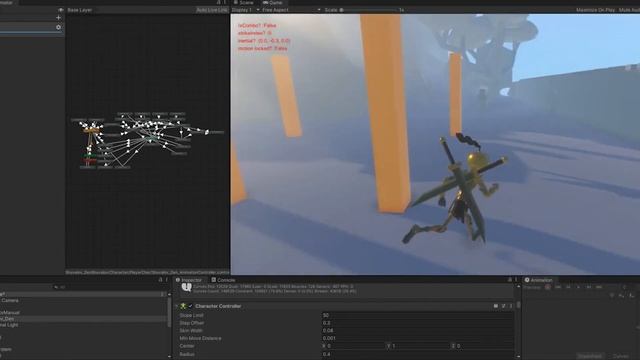This screenshot has height=360, width=640.
Task: Adjust the Game view Scale slider
Action: pyautogui.click(x=369, y=10)
